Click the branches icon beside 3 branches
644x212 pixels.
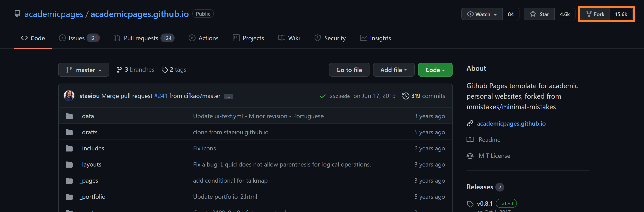point(119,70)
